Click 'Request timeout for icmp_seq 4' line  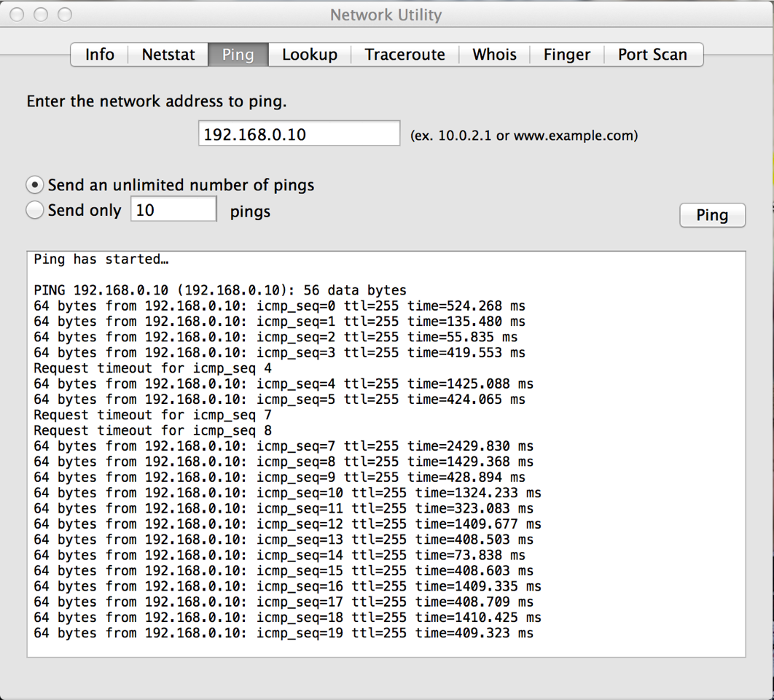click(x=152, y=368)
